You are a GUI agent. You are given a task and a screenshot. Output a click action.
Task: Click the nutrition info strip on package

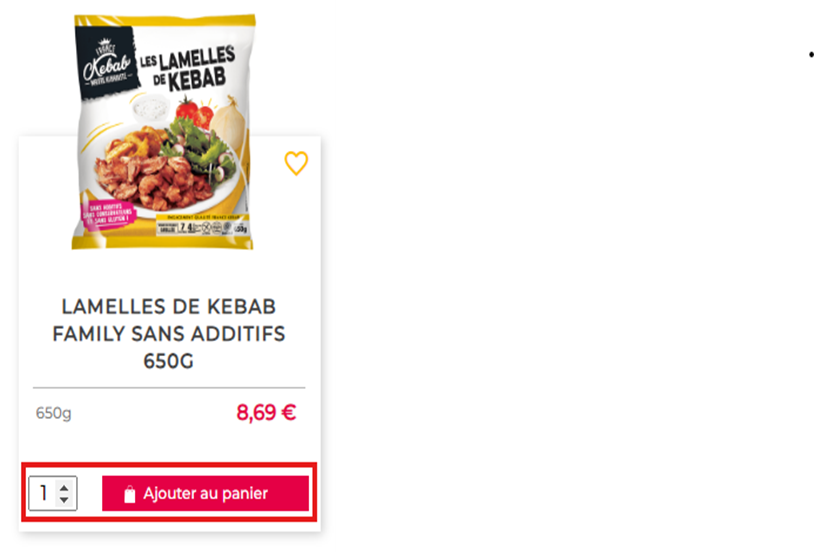coord(203,227)
